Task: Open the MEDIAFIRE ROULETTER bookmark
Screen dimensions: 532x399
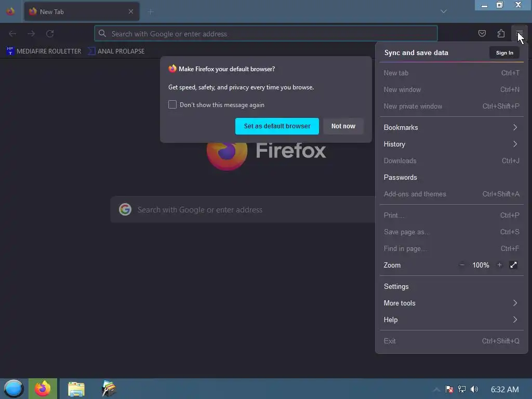Action: click(44, 51)
